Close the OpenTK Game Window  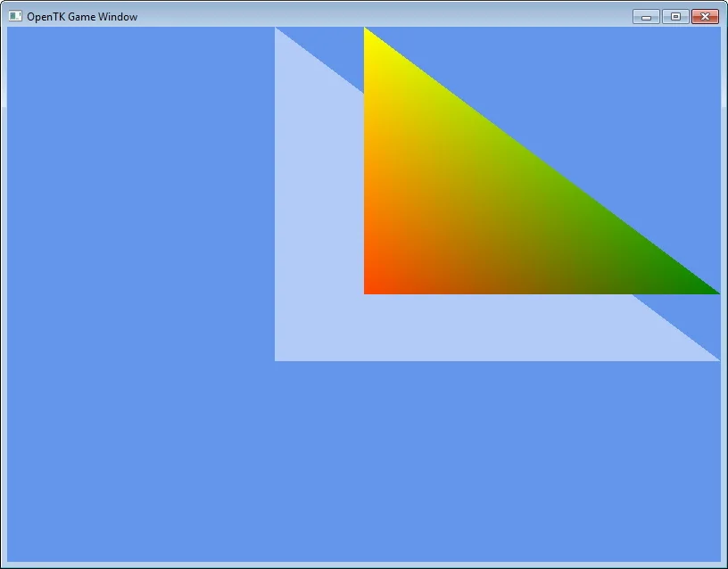tap(705, 17)
